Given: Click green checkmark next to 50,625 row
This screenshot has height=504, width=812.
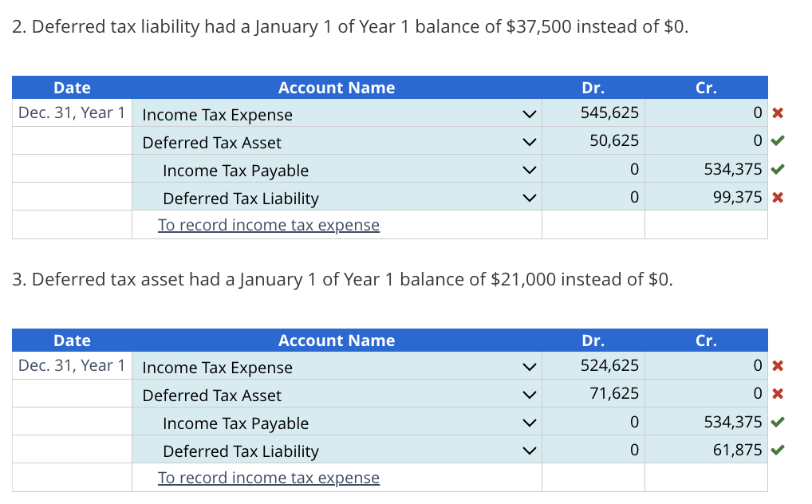Looking at the screenshot, I should 778,142.
